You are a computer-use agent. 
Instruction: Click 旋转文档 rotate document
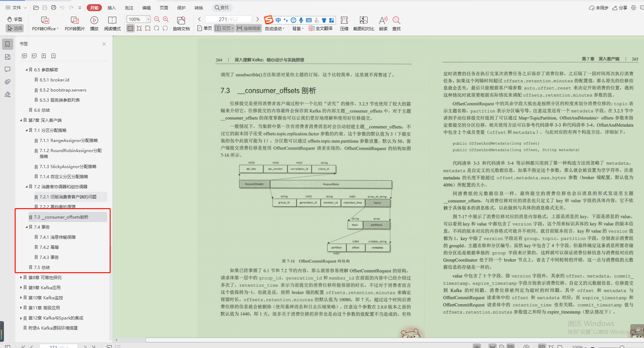point(181,24)
